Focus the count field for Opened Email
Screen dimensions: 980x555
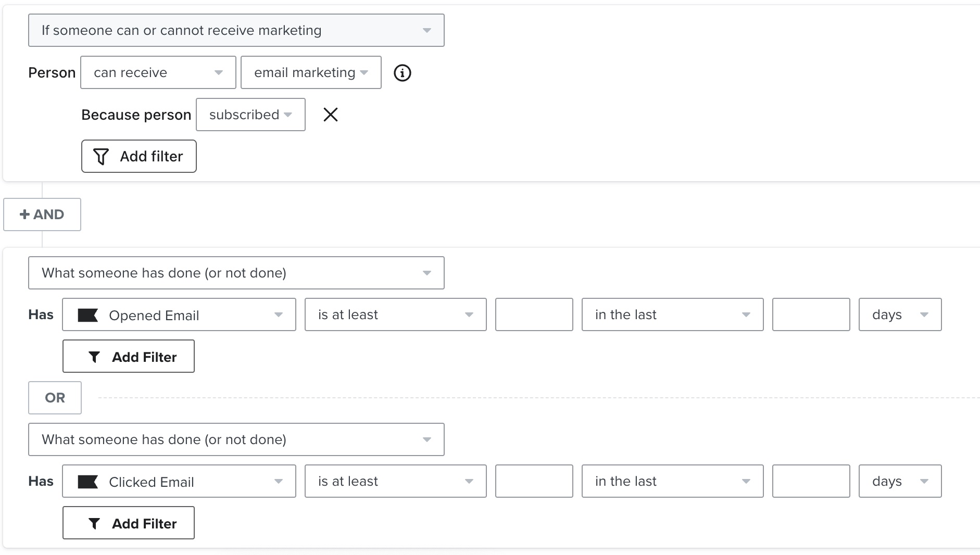point(534,314)
